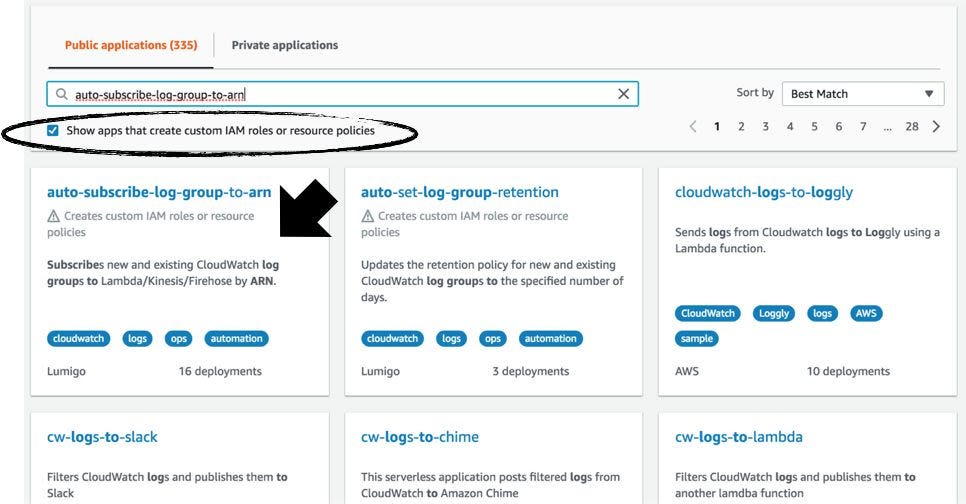Click sample tag on cloudwatch-logs-to-loggly card

(697, 338)
